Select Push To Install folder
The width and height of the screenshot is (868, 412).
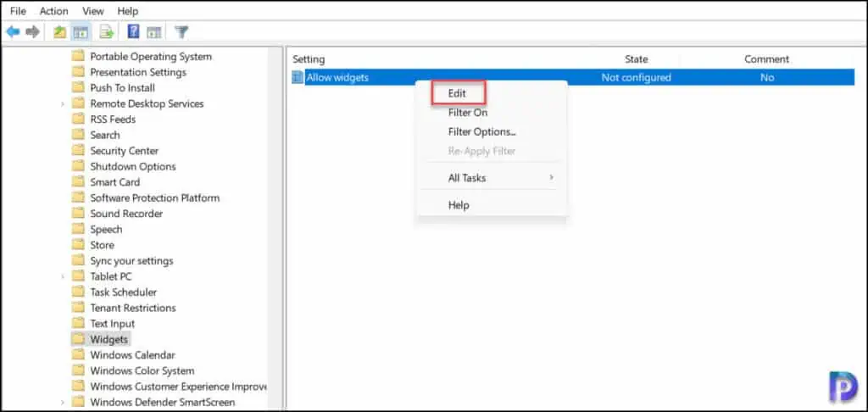[x=122, y=87]
